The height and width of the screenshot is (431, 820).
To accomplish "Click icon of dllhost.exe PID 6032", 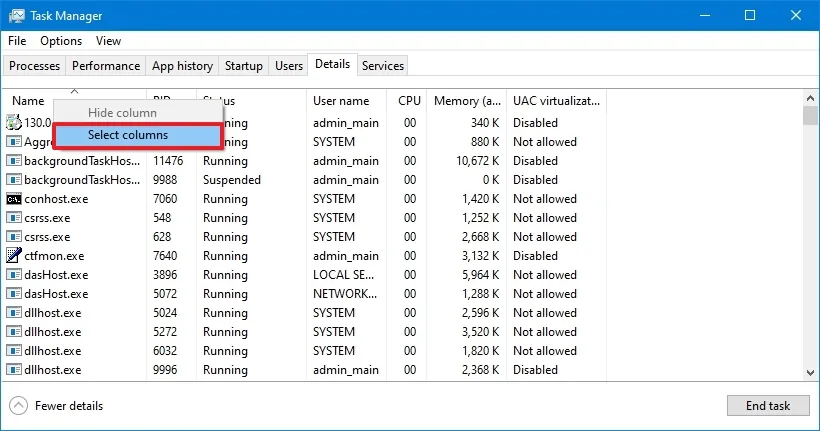I will coord(14,350).
